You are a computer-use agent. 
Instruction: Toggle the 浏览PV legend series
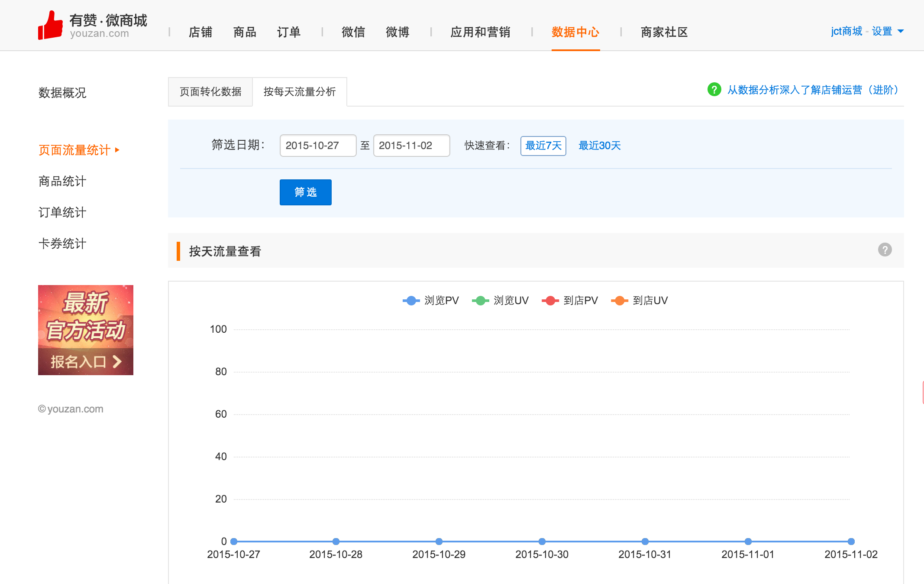tap(430, 300)
